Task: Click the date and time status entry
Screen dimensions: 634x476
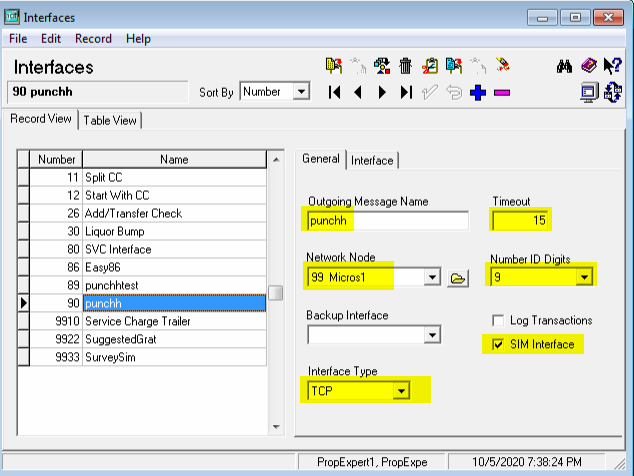Action: pyautogui.click(x=526, y=462)
